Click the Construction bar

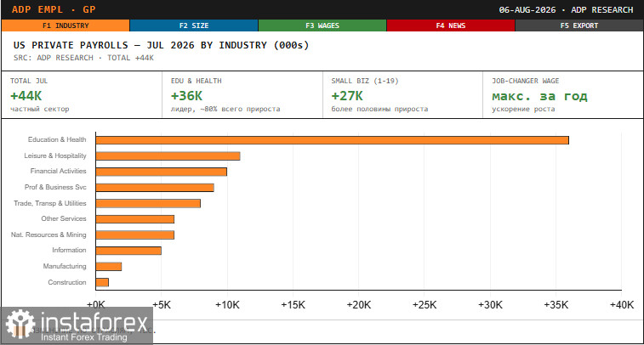(102, 282)
